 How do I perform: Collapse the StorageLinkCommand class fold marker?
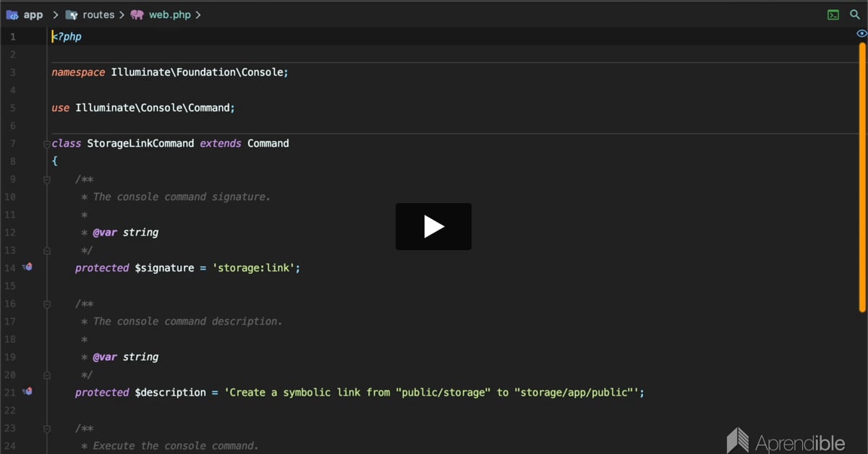tap(47, 144)
